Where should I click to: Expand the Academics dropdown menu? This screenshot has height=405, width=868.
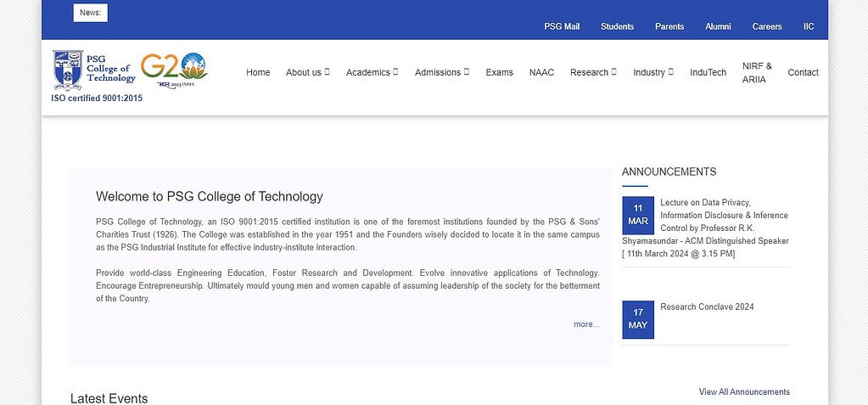tap(372, 72)
